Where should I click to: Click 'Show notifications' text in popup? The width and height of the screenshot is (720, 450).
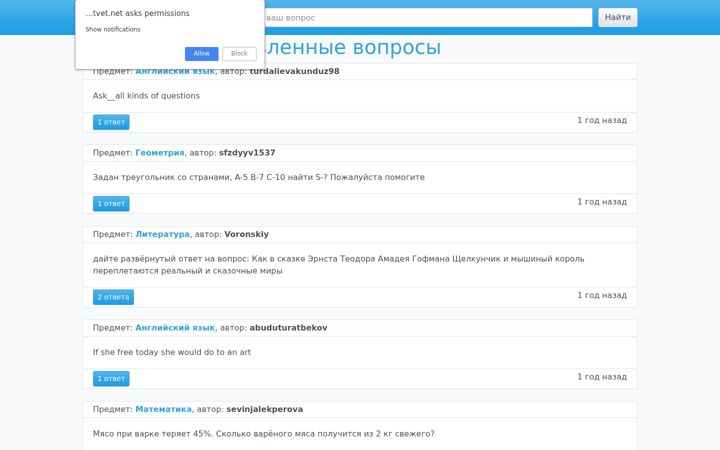(x=113, y=29)
